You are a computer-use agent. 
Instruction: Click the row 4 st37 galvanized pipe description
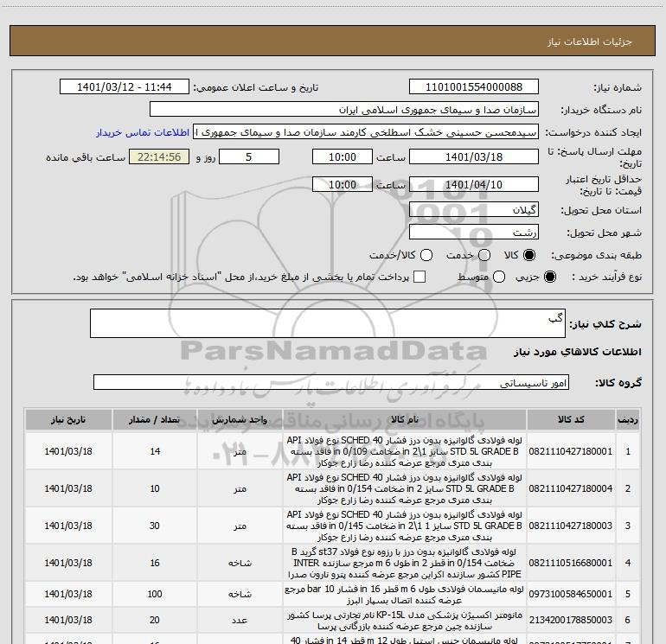405,563
